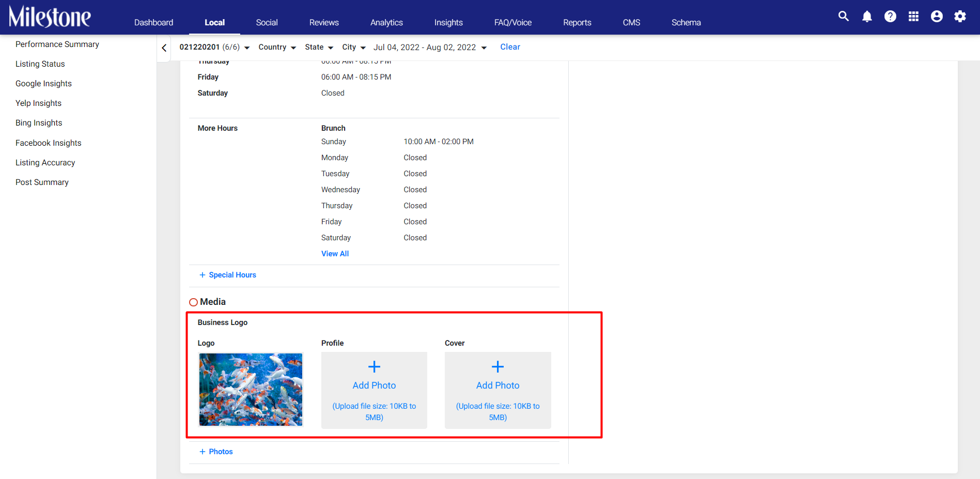Viewport: 980px width, 479px height.
Task: Expand the State filter dropdown
Action: point(319,47)
